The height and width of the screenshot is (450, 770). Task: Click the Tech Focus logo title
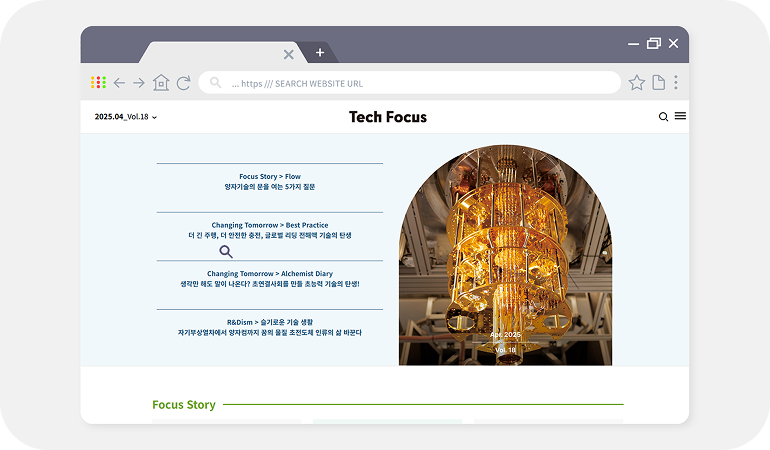click(387, 117)
